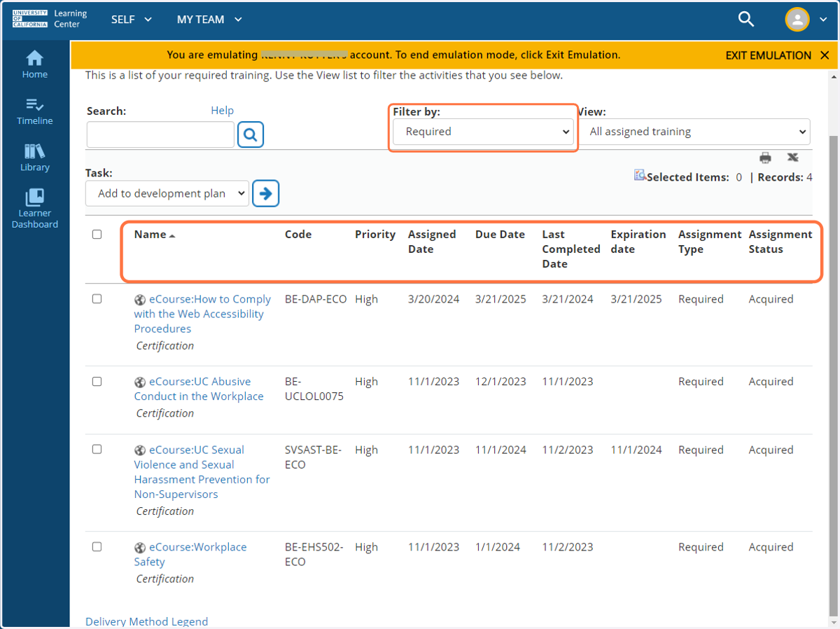The image size is (840, 629).
Task: Click due date 12/1/2023 cell
Action: tap(500, 382)
